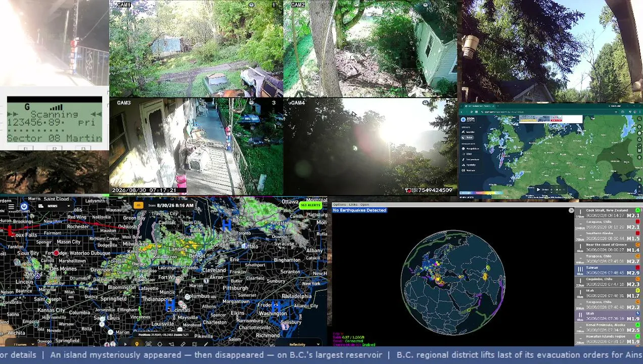Viewport: 643px width, 364px height.
Task: Select the Near the coast of Greece entry
Action: 608,247
